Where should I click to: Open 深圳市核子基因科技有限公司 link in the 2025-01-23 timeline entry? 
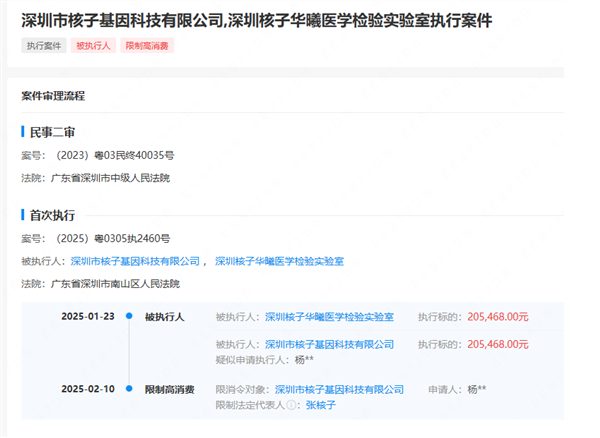pos(329,345)
